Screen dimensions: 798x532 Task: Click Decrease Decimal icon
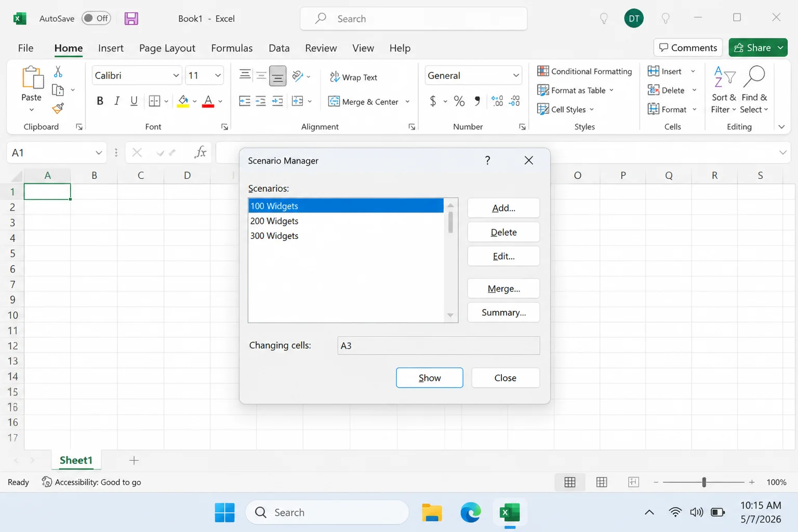tap(514, 101)
